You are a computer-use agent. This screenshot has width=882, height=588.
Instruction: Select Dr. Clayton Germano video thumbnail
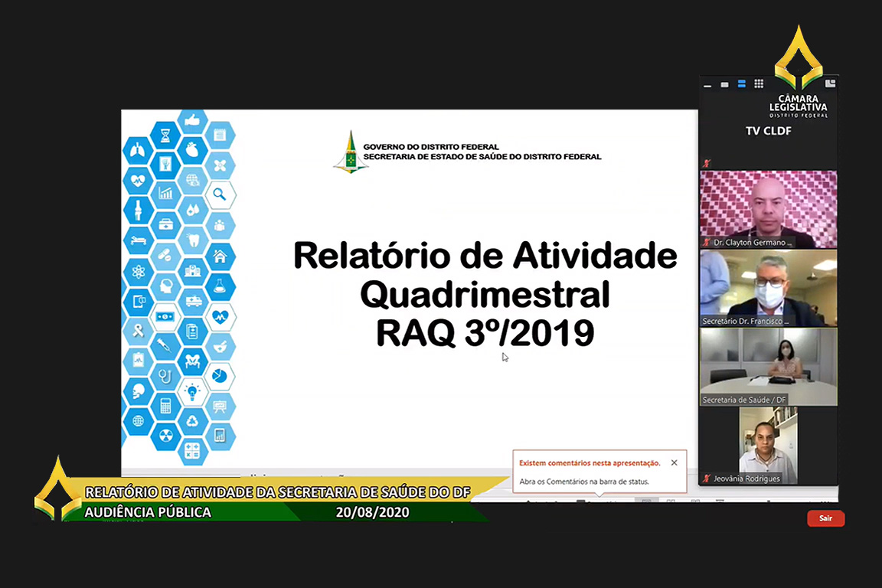(x=768, y=208)
